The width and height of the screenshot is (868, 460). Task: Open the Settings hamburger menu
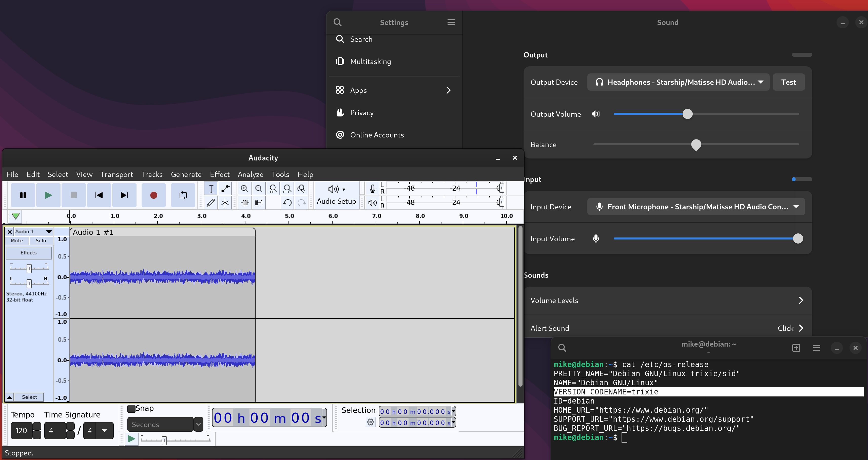[451, 23]
